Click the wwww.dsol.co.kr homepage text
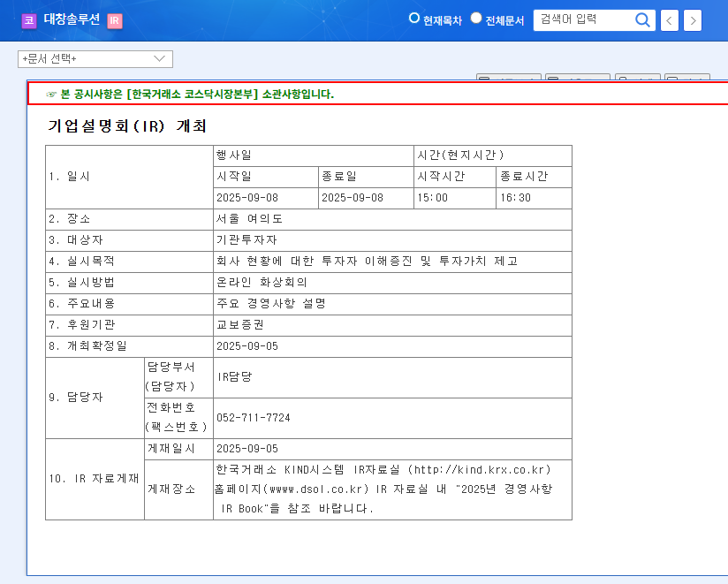Screen dimensions: 728x584 point(315,489)
